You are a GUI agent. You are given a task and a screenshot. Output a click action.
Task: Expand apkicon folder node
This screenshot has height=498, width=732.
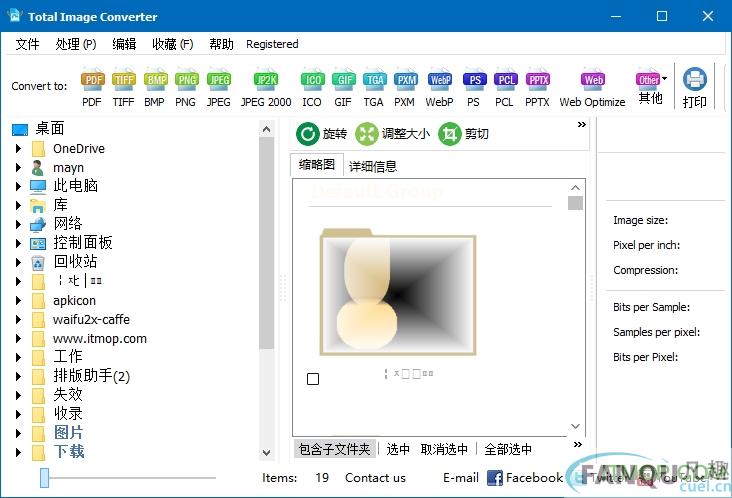[18, 301]
